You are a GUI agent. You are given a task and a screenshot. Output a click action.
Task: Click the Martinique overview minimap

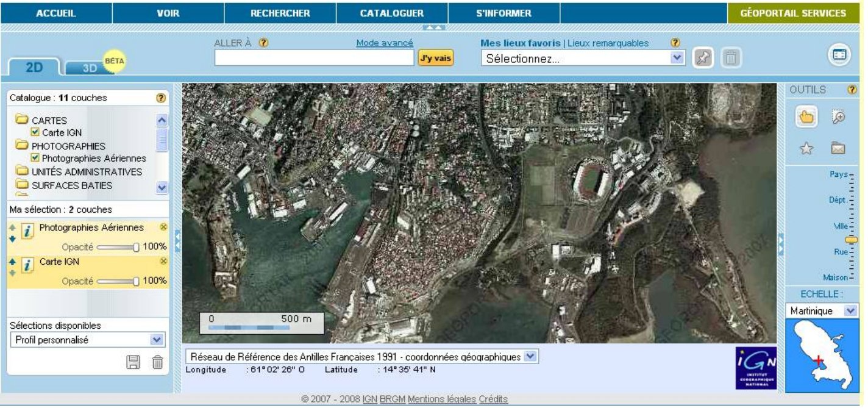click(x=822, y=356)
